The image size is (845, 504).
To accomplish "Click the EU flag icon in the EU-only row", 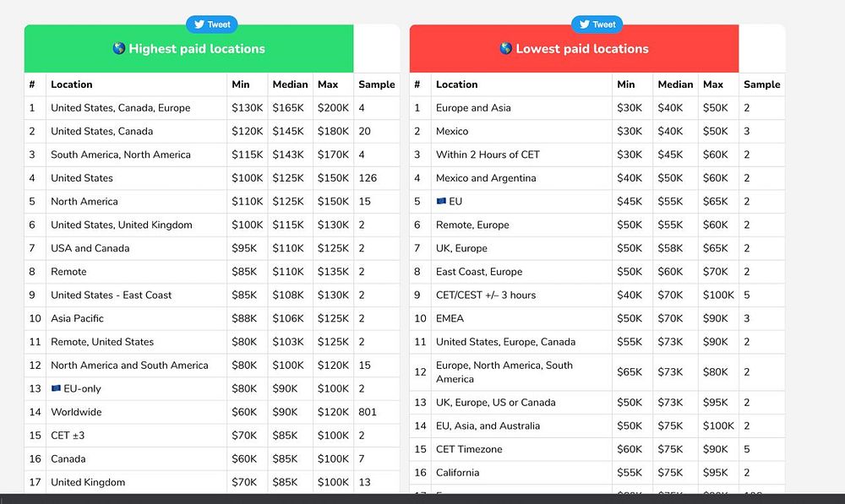I will [56, 388].
